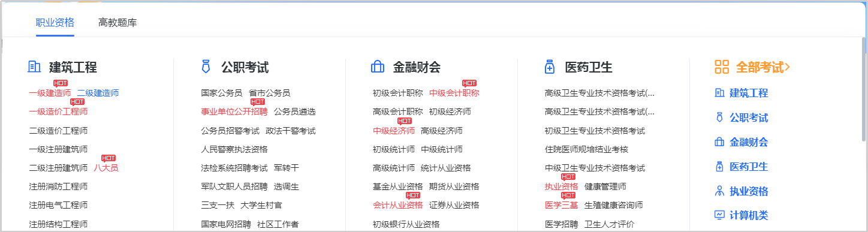Viewport: 868px width, 232px height.
Task: Click the building icon beside 建筑工程 heading
Action: click(x=34, y=67)
